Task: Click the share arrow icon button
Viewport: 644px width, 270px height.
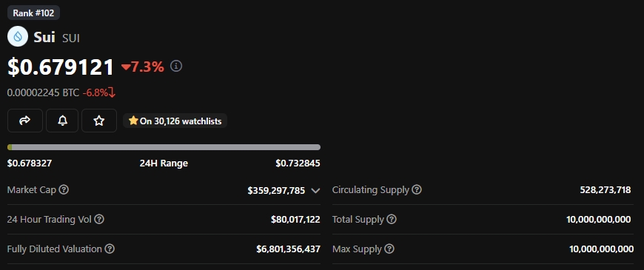Action: (x=25, y=121)
